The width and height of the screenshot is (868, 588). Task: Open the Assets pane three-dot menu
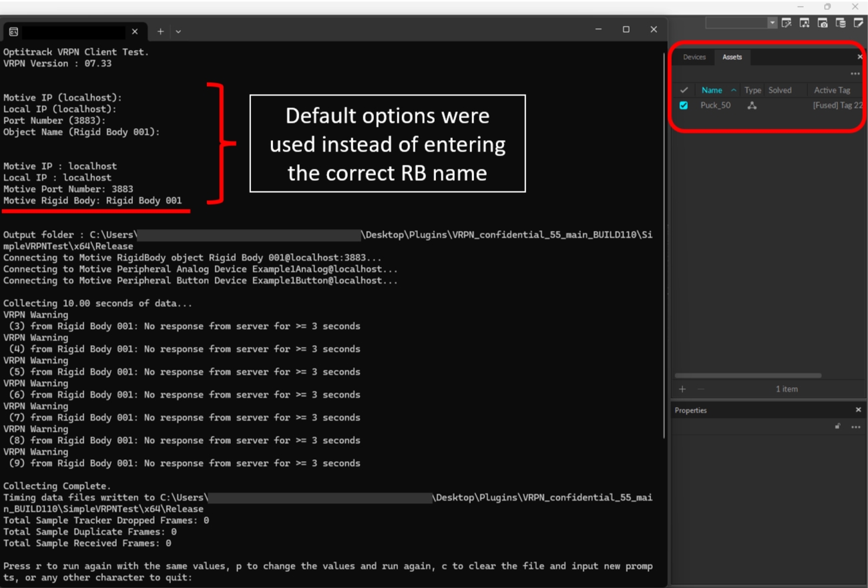pyautogui.click(x=855, y=73)
